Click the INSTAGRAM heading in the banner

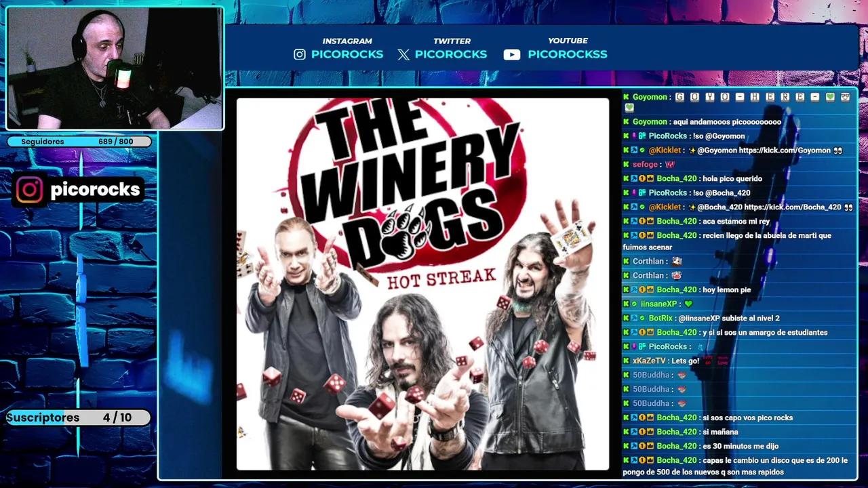(347, 41)
